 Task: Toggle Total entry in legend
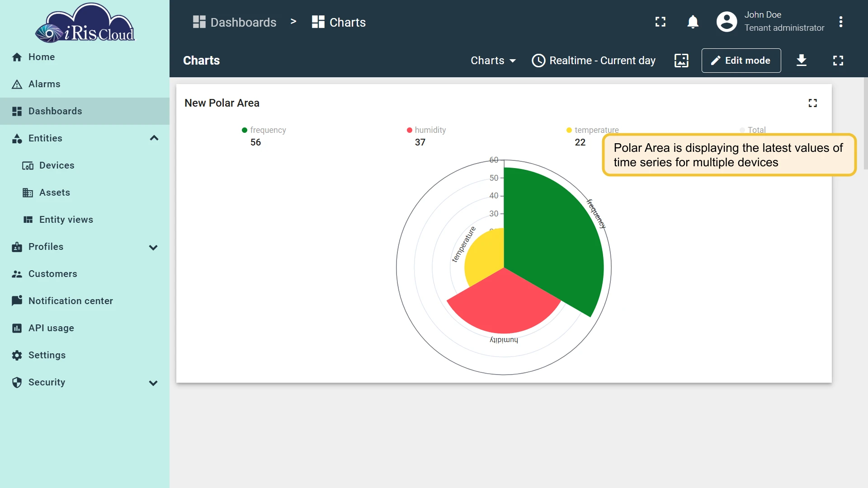(x=753, y=130)
